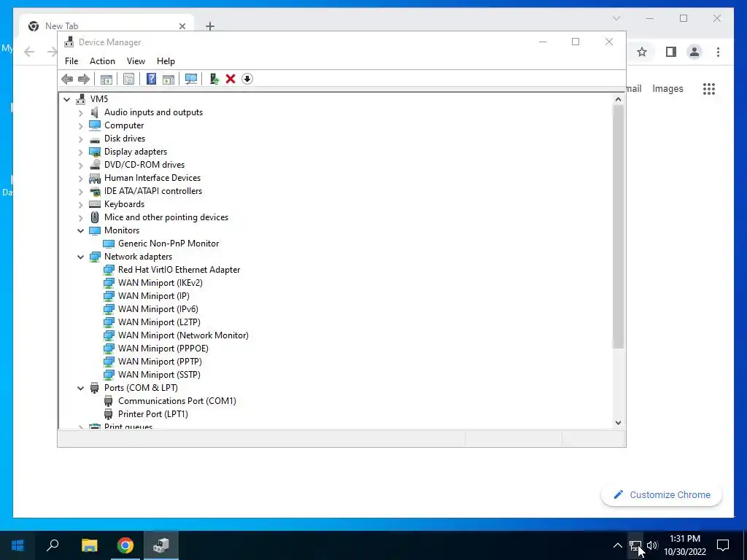
Task: Open Chrome's three-dot menu
Action: click(718, 52)
